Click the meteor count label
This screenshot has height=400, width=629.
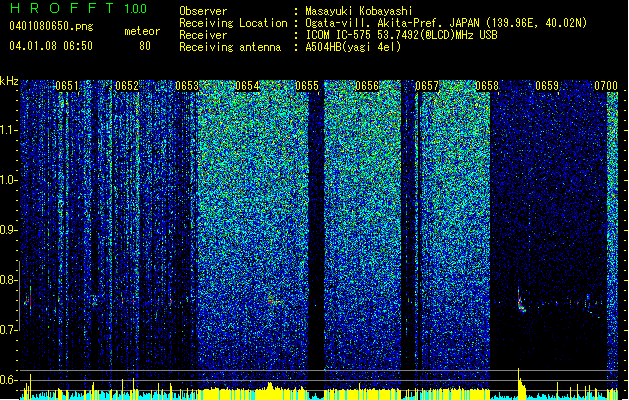point(142,31)
